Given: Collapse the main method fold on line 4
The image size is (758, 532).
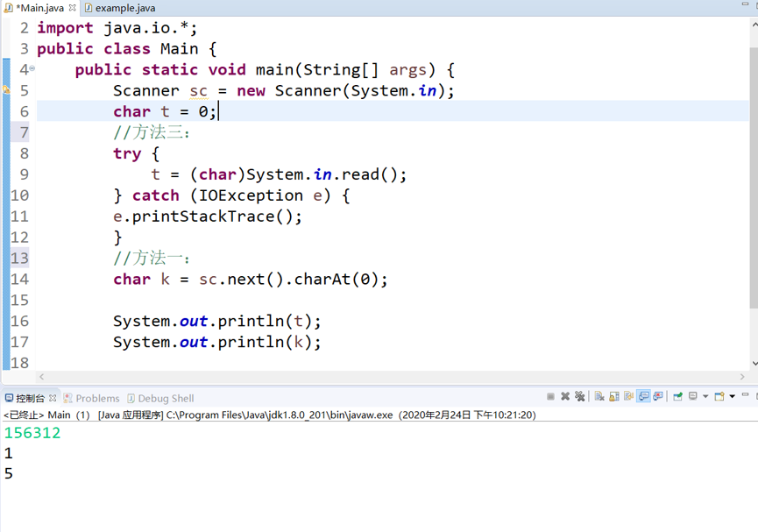Looking at the screenshot, I should click(32, 68).
